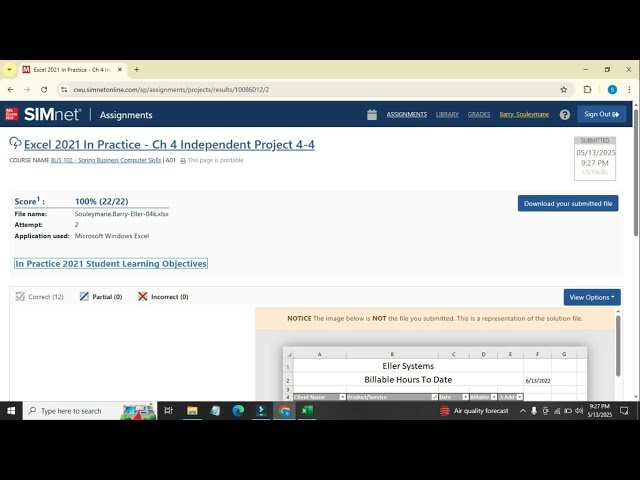Open File Explorer from taskbar
Image resolution: width=640 pixels, height=480 pixels.
pyautogui.click(x=192, y=411)
